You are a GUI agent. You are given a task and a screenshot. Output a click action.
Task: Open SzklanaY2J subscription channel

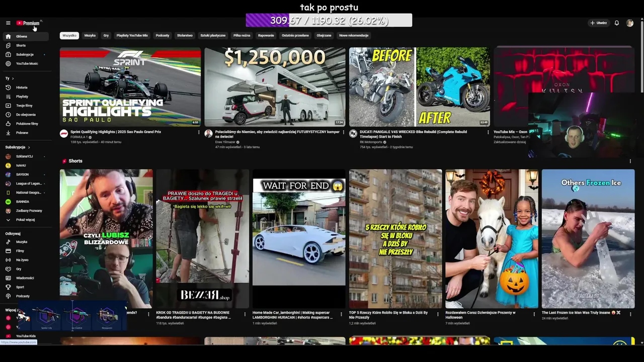pyautogui.click(x=25, y=156)
